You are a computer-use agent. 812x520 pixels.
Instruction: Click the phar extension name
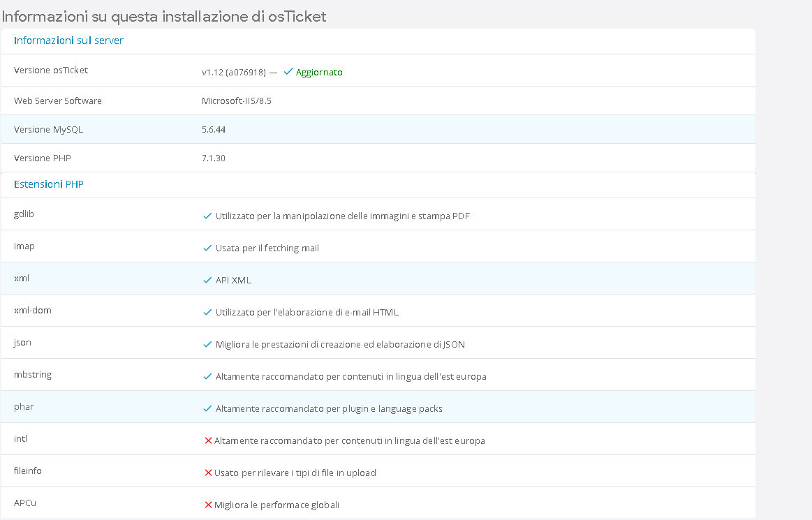pyautogui.click(x=24, y=406)
